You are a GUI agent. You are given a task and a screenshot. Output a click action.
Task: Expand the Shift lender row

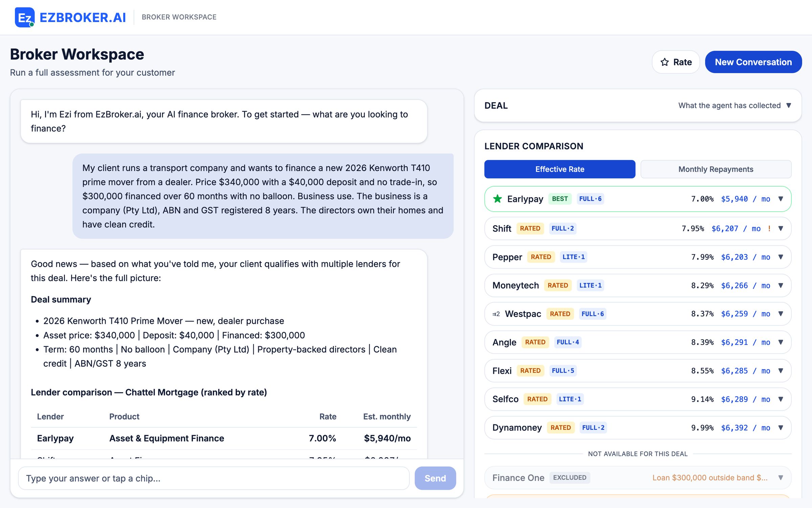click(781, 229)
